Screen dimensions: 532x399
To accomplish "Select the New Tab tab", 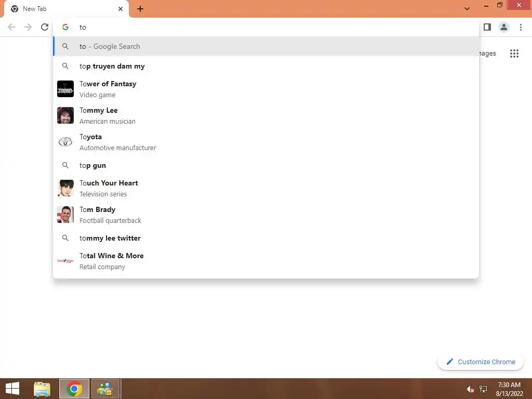I will 66,9.
